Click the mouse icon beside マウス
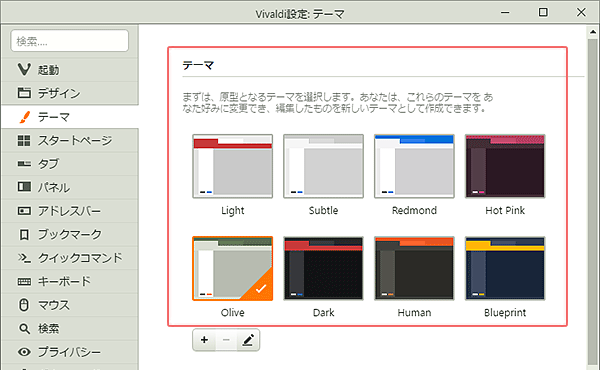The width and height of the screenshot is (600, 370). (24, 305)
